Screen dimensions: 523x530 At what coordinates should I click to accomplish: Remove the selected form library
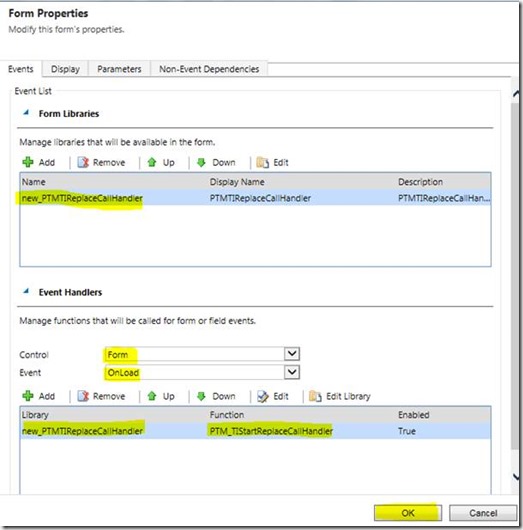click(101, 163)
